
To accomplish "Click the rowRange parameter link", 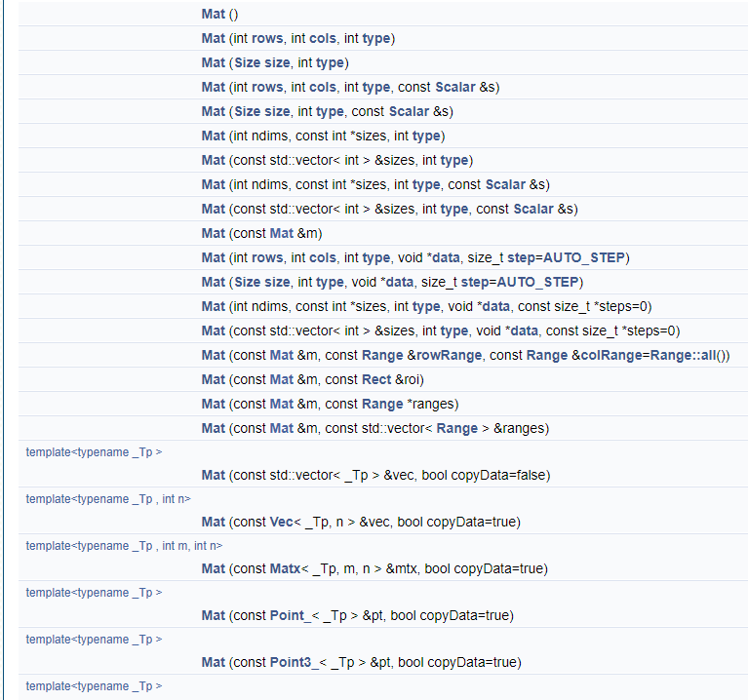I will tap(449, 355).
